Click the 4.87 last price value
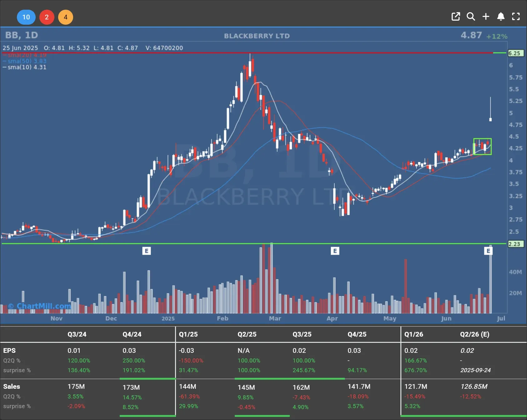The height and width of the screenshot is (420, 527). tap(471, 35)
